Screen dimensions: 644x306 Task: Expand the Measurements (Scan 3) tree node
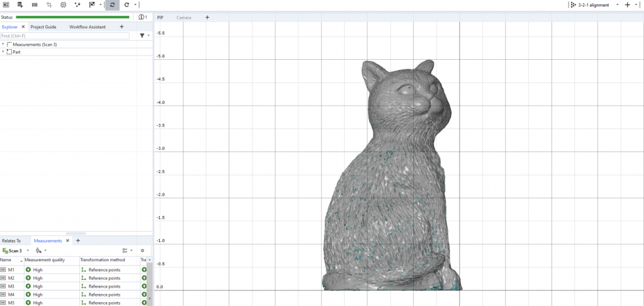tap(3, 43)
